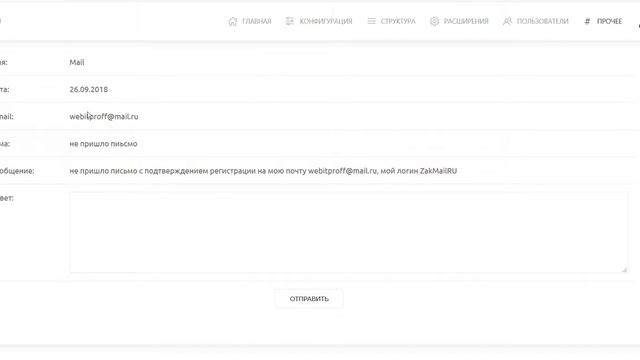Click the sliders icon beside Конфигурация

tap(290, 21)
